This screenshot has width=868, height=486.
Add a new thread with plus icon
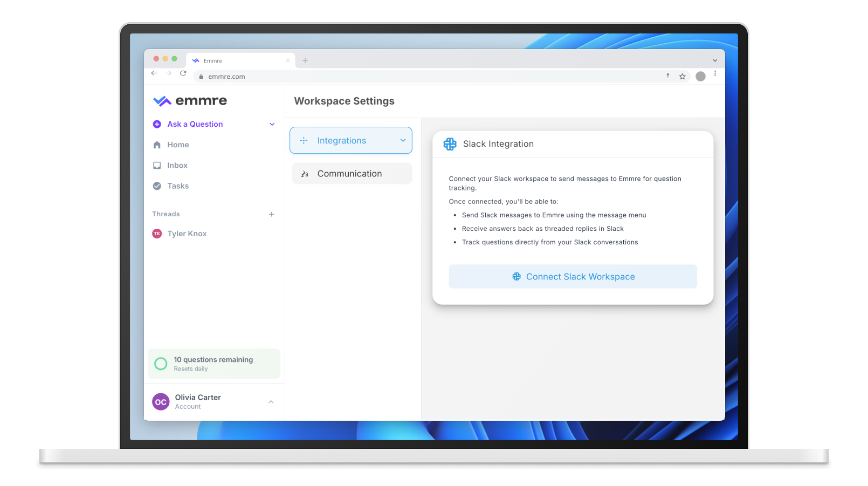click(272, 214)
